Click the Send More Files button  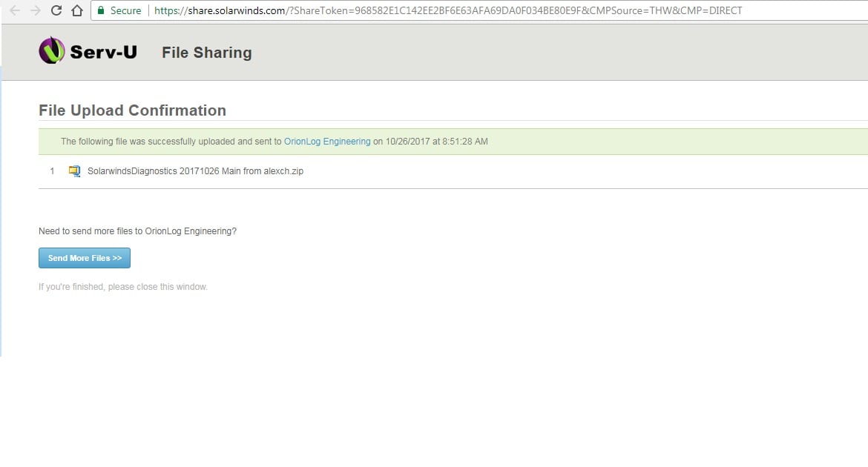coord(84,258)
